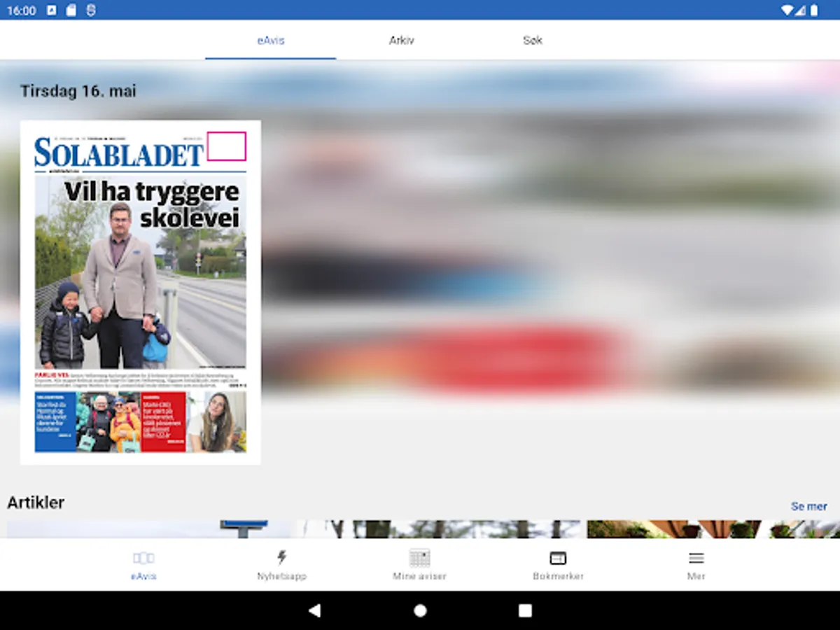
Task: Open the Bokmerker bookmark icon
Action: (x=558, y=558)
